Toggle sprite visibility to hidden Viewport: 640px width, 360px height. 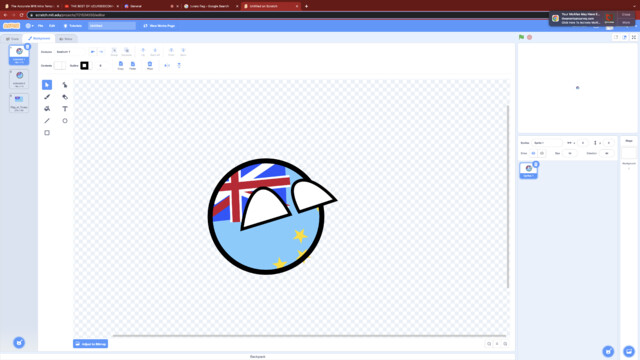[542, 153]
